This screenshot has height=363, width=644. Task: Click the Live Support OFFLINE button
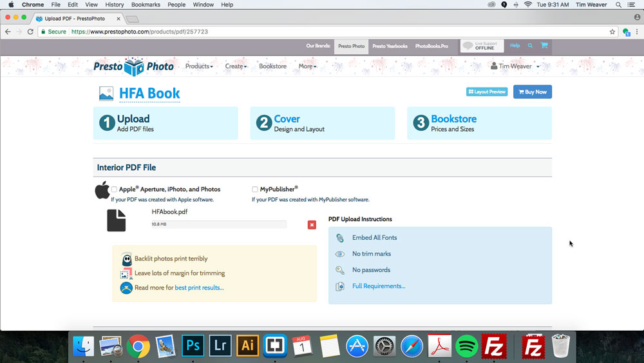(x=482, y=46)
